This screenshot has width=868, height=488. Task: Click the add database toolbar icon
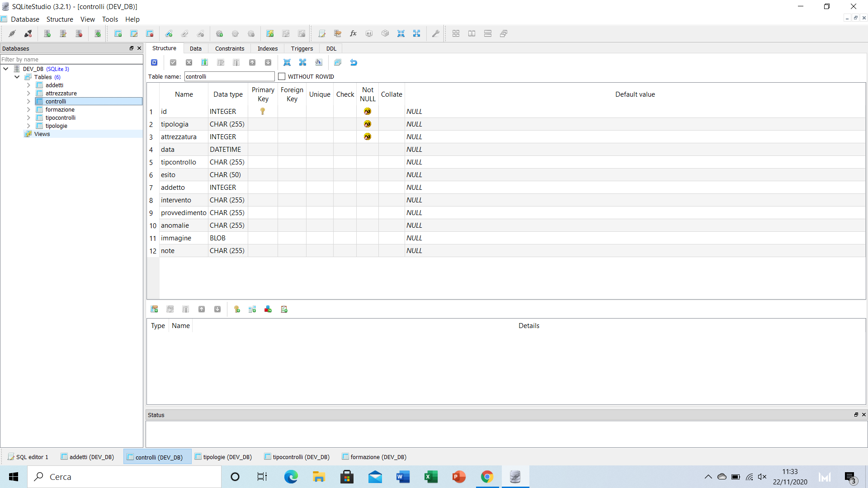pos(47,33)
